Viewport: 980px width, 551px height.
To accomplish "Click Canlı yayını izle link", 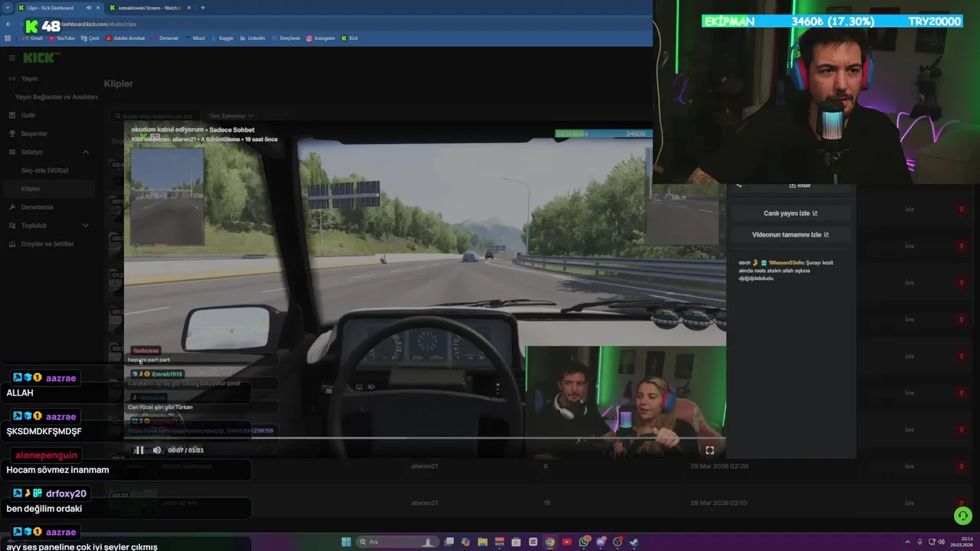I will click(x=790, y=214).
